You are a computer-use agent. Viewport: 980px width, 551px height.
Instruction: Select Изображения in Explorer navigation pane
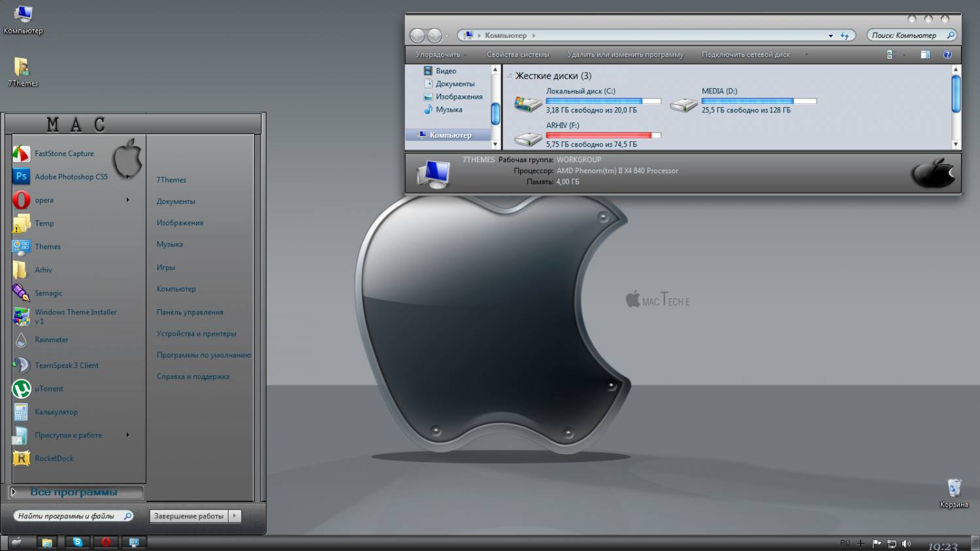tap(453, 97)
